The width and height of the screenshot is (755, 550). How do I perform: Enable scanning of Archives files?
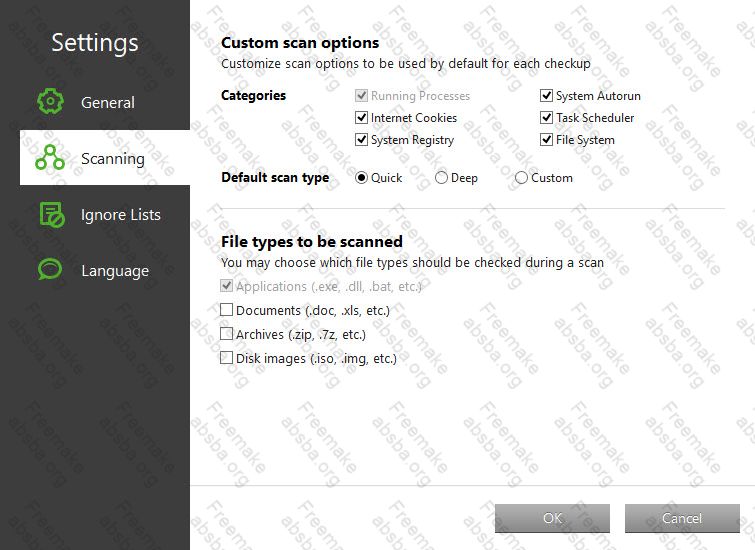(226, 334)
